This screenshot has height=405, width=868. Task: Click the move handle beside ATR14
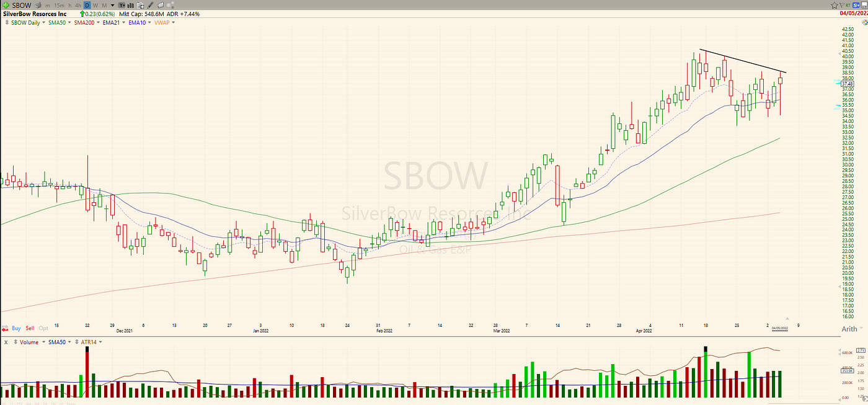click(x=76, y=342)
